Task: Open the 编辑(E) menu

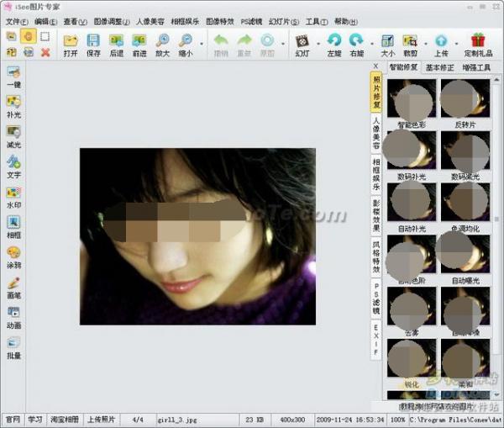Action: coord(45,22)
